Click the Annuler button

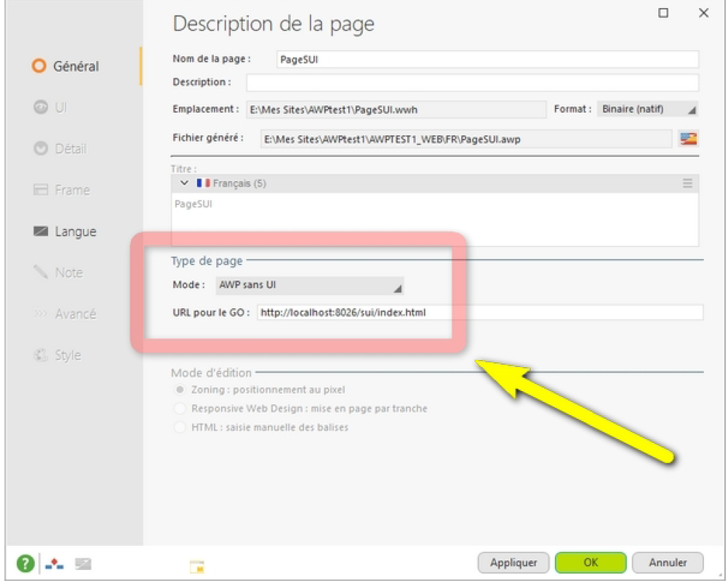tap(668, 563)
